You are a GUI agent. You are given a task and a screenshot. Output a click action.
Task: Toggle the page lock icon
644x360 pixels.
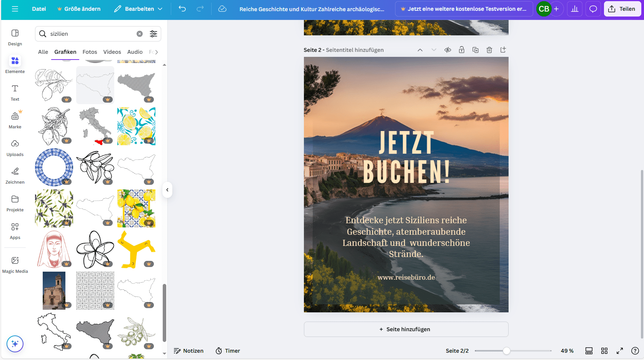(x=462, y=50)
